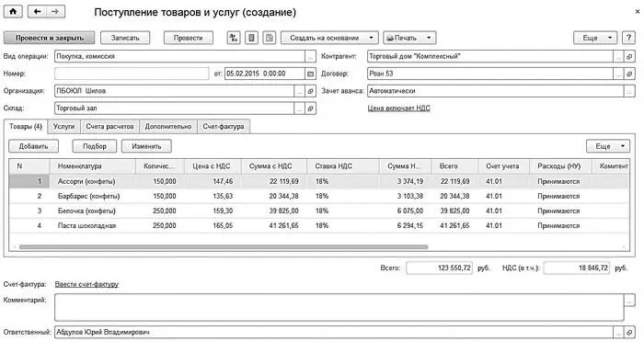Open the Организация card icon

[311, 91]
